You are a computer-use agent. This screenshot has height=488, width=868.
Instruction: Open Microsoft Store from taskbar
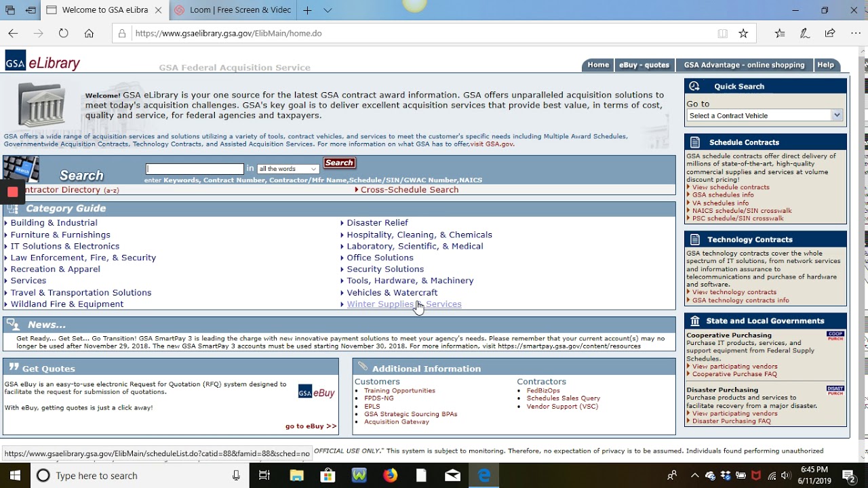328,476
